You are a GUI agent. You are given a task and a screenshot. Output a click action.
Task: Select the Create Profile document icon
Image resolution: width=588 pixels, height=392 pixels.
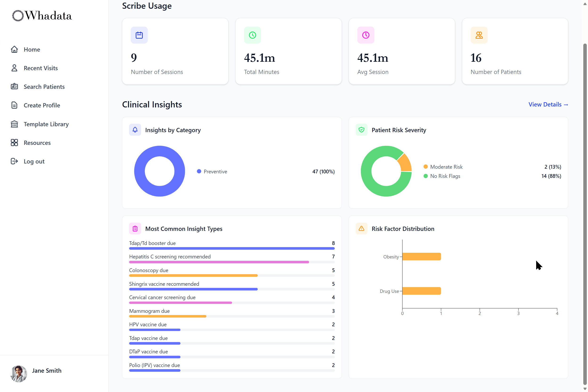tap(14, 105)
